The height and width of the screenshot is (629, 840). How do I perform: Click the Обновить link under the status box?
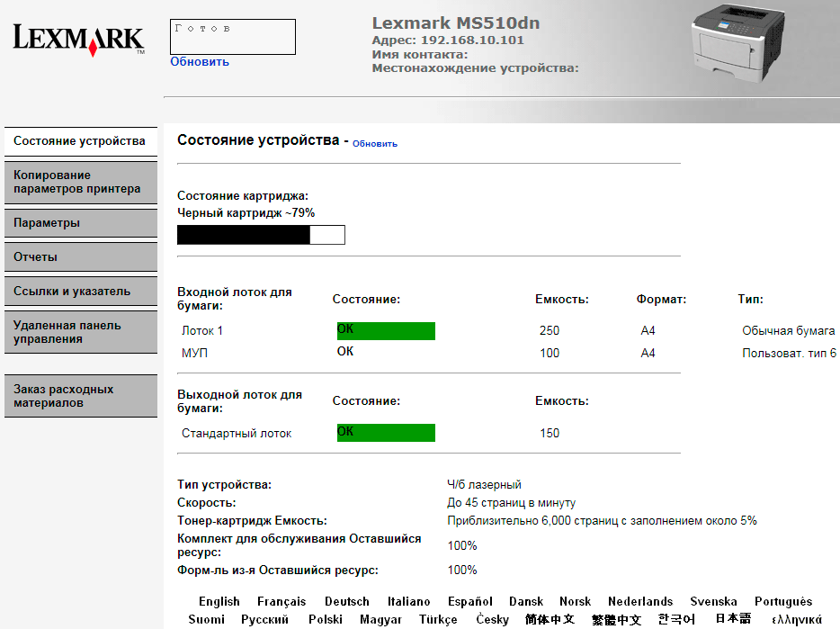tap(200, 62)
